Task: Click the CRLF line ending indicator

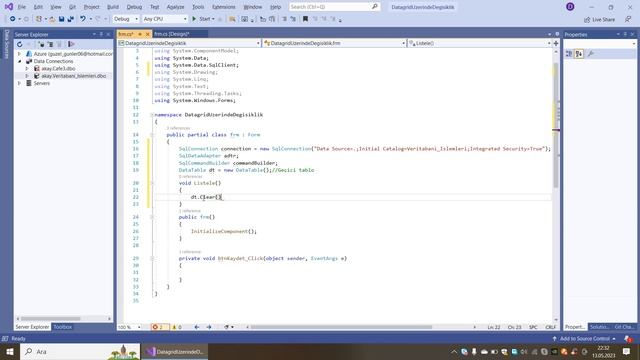Action: point(550,327)
